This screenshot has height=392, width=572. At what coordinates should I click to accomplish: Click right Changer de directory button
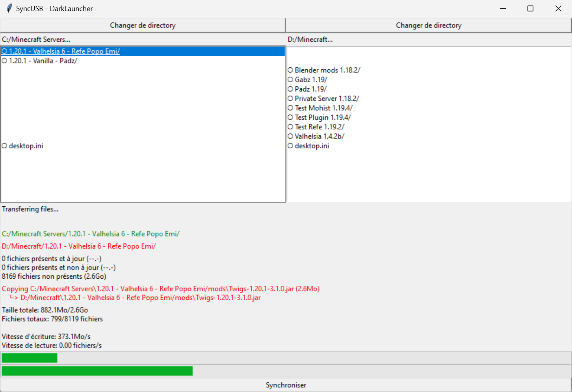pyautogui.click(x=428, y=25)
